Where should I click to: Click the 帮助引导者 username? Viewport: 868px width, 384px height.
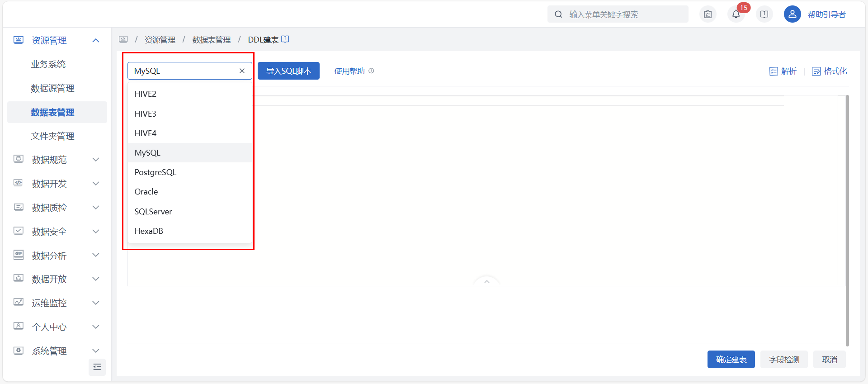pyautogui.click(x=826, y=14)
